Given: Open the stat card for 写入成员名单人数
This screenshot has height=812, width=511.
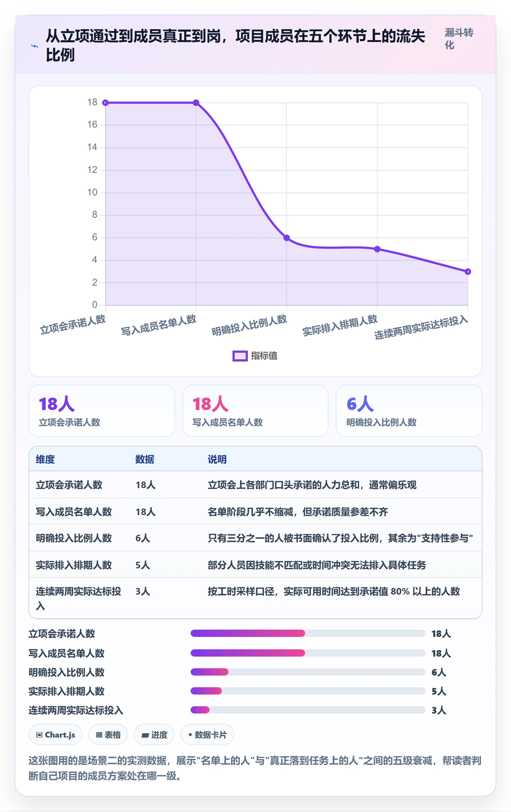Looking at the screenshot, I should coord(255,411).
